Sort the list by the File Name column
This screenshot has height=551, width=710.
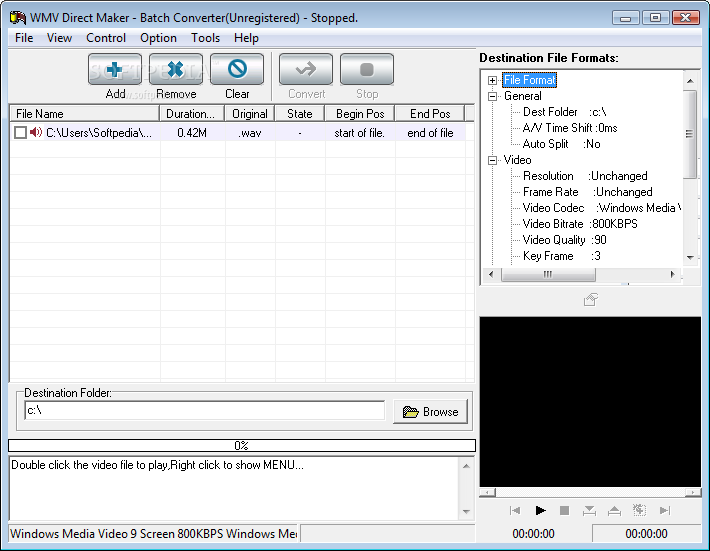84,114
